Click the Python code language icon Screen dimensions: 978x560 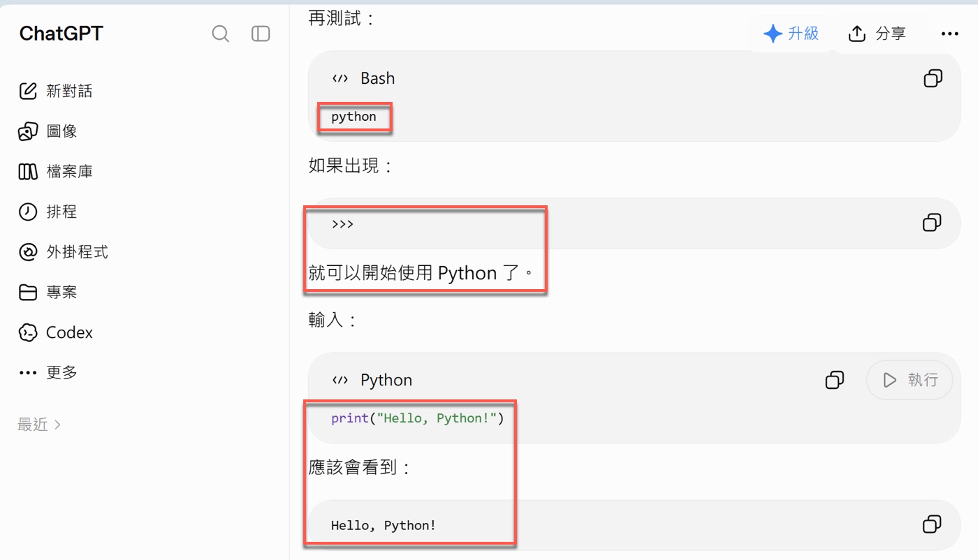coord(340,380)
